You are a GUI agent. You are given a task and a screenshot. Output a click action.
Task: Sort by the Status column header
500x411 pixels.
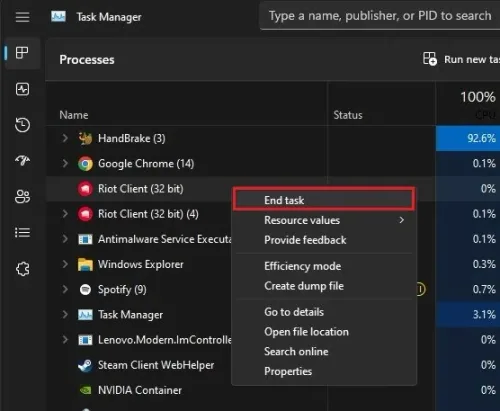coord(348,115)
